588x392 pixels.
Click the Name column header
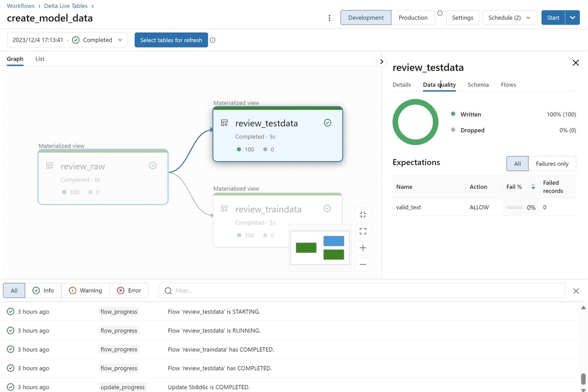coord(404,187)
